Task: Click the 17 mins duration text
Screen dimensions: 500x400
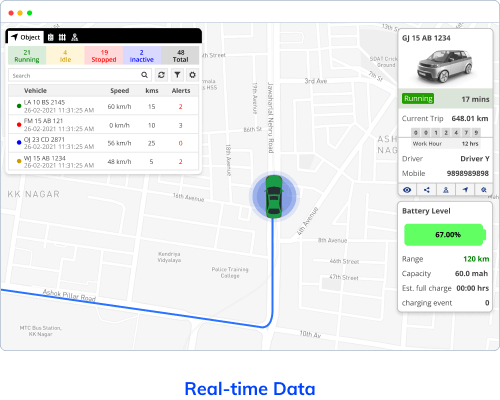Action: point(475,99)
